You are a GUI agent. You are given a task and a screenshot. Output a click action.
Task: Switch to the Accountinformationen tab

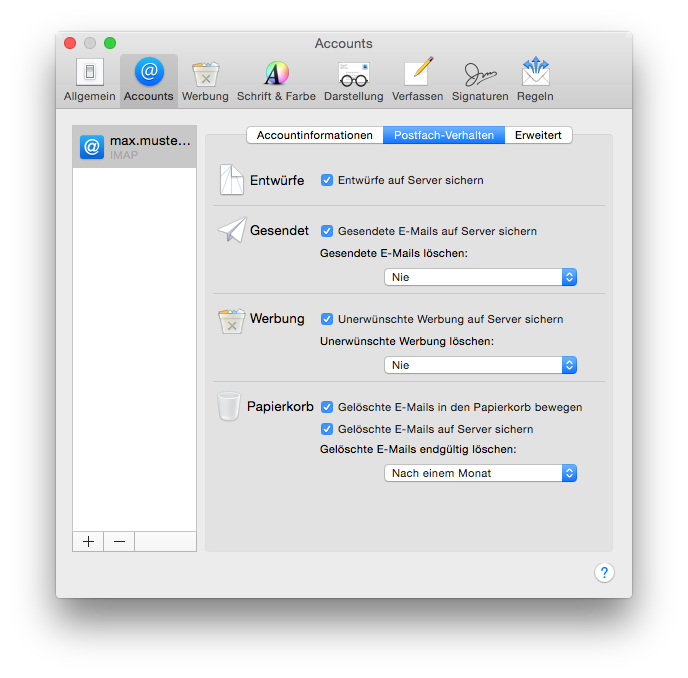[x=315, y=135]
